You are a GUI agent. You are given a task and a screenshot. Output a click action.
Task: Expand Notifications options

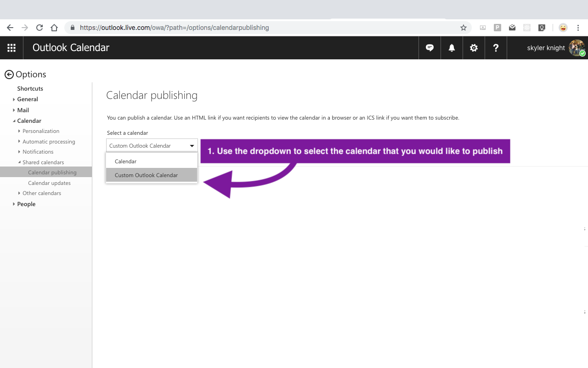[19, 152]
